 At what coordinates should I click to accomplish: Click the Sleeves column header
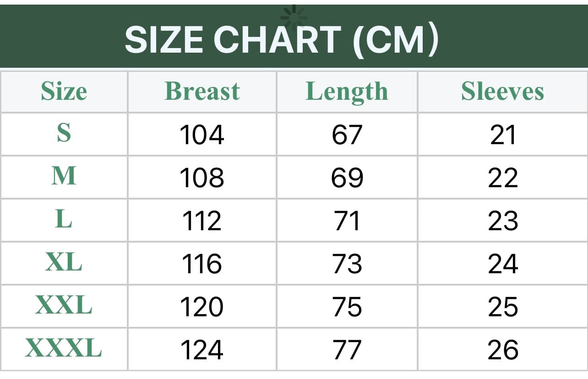tap(502, 91)
